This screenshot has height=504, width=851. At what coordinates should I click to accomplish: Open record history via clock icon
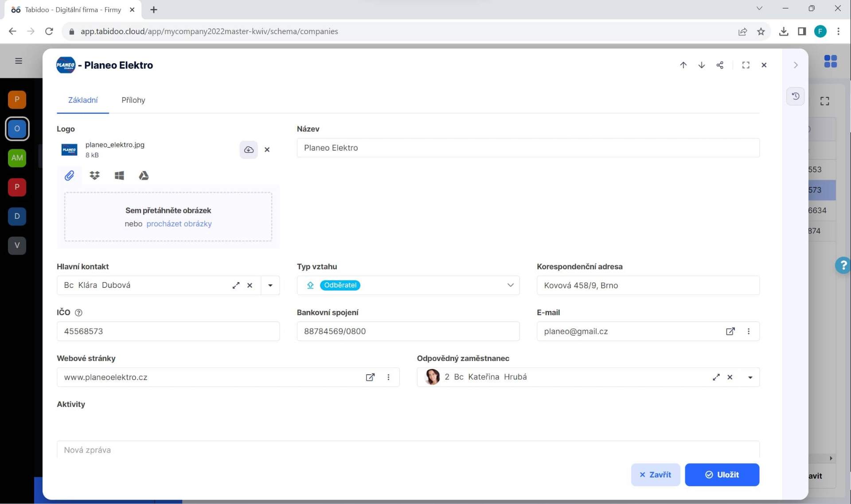click(795, 96)
